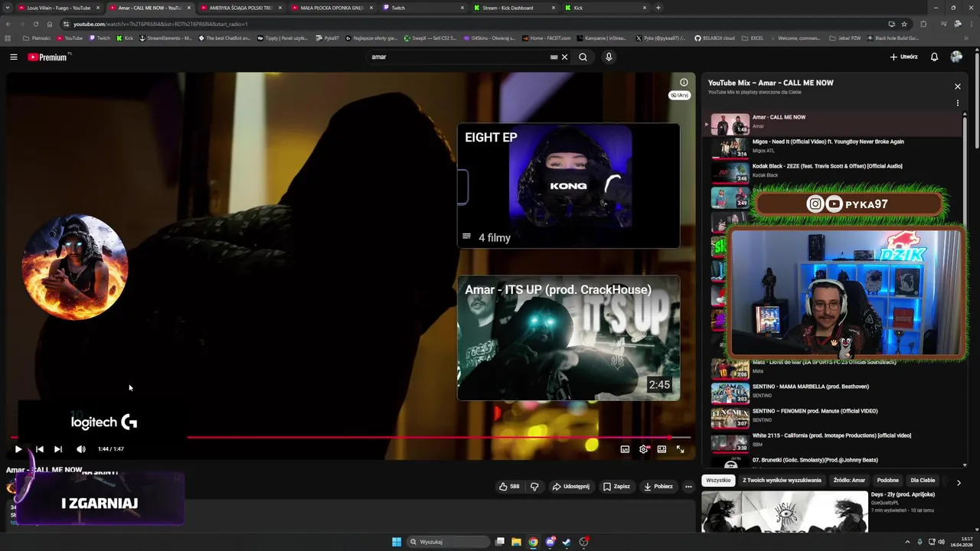This screenshot has width=980, height=551.
Task: Open more actions menu below the video
Action: 688,486
